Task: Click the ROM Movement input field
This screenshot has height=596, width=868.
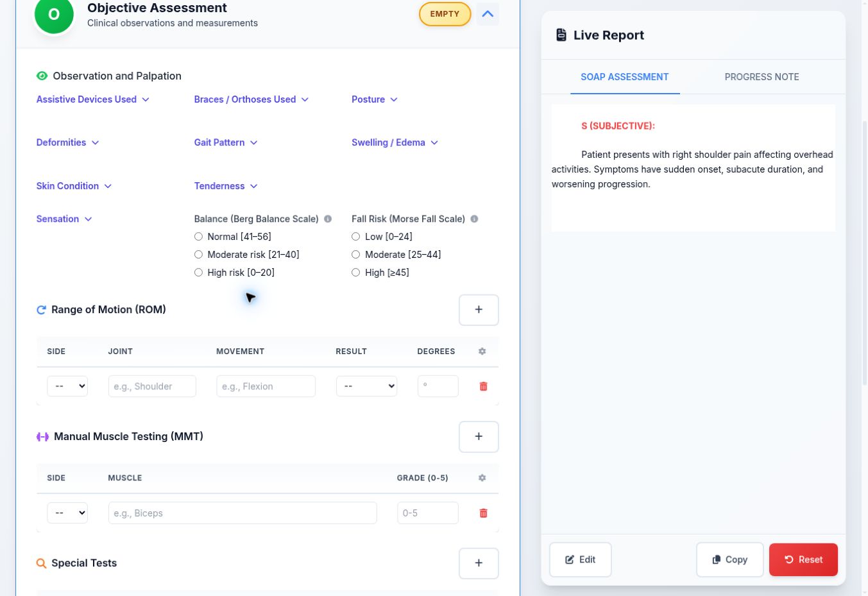Action: [266, 386]
